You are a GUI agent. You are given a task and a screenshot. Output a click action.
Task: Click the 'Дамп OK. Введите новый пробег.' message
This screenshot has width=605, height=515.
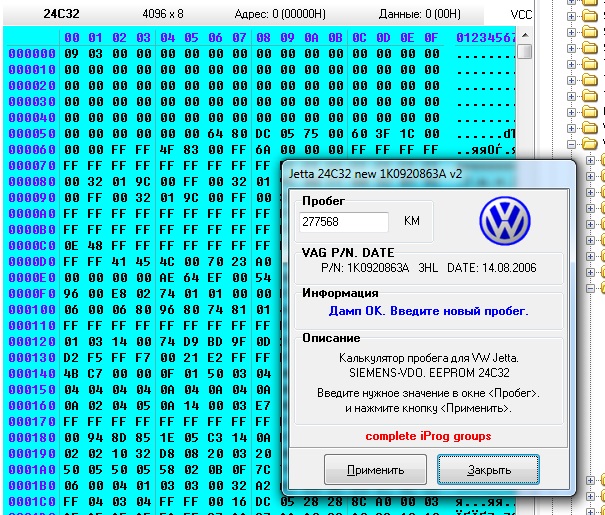click(428, 311)
